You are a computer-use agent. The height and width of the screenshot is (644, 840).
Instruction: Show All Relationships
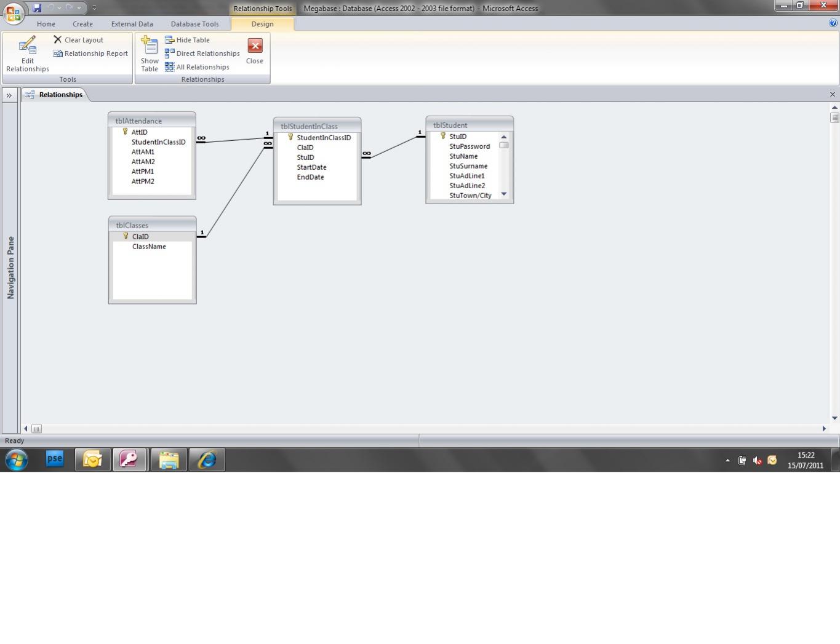pos(197,67)
